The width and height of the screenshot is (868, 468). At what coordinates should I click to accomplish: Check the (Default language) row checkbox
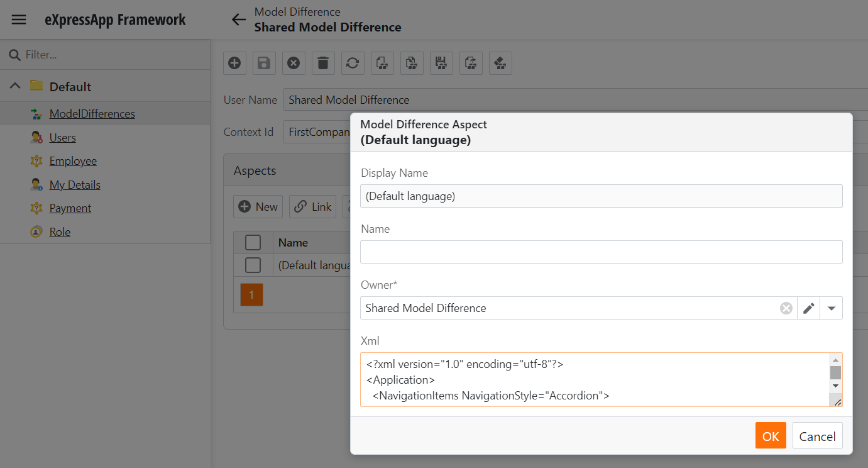click(253, 265)
